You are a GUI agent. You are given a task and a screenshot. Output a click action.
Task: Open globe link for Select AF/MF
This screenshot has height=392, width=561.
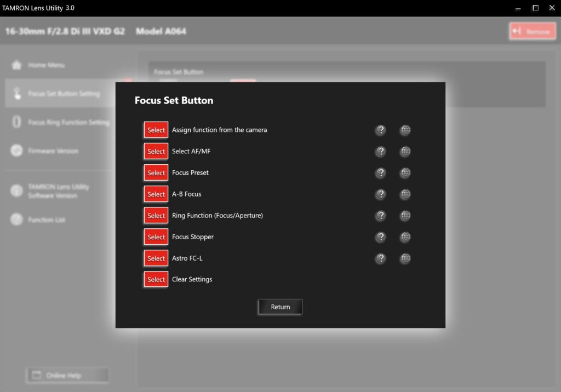click(x=405, y=151)
